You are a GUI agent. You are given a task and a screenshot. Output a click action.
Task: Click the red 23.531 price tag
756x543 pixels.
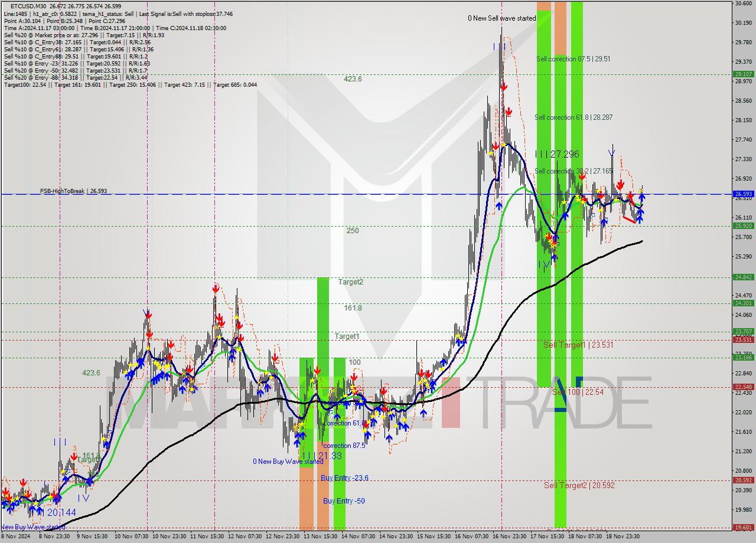tap(743, 339)
